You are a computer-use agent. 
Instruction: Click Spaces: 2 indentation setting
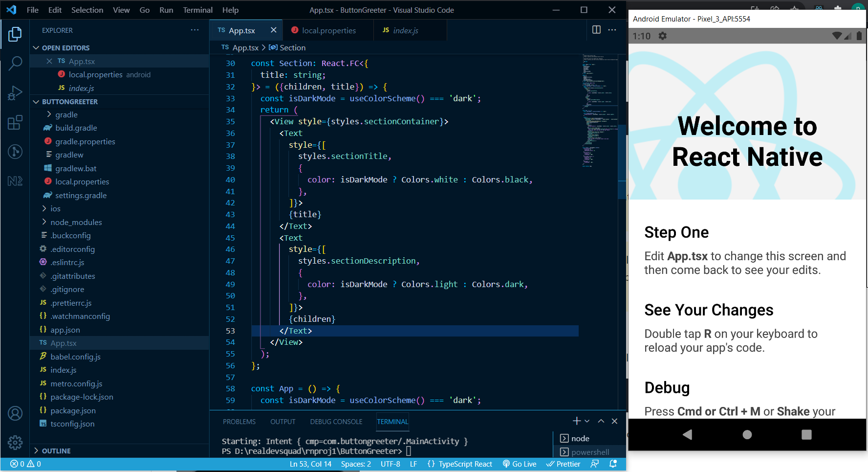tap(356, 464)
